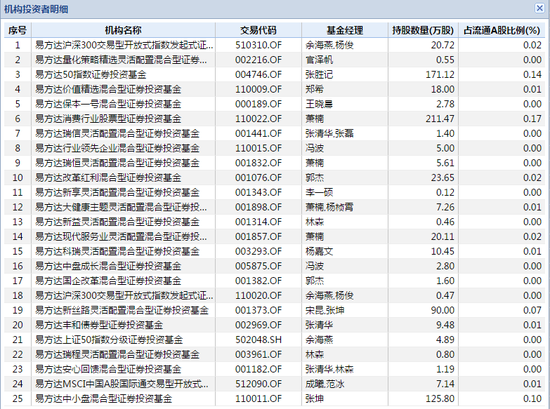Click fund manager 郑希

pos(315,89)
